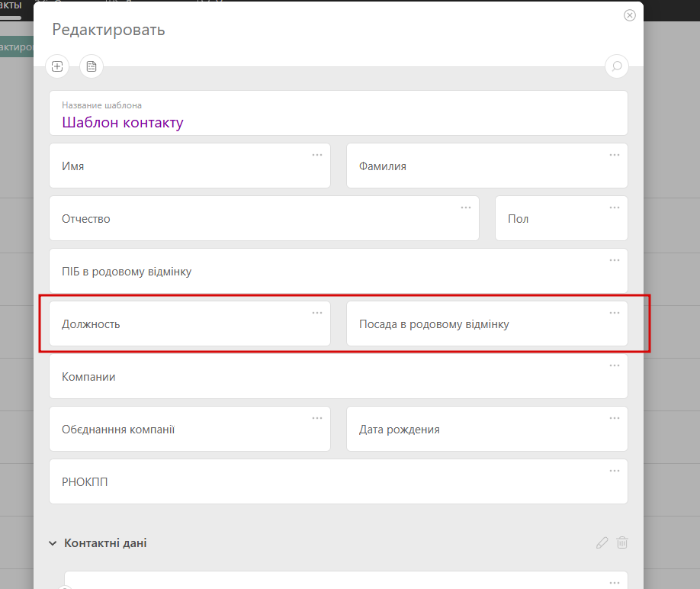700x589 pixels.
Task: Close the Редактировать dialog
Action: pos(630,15)
